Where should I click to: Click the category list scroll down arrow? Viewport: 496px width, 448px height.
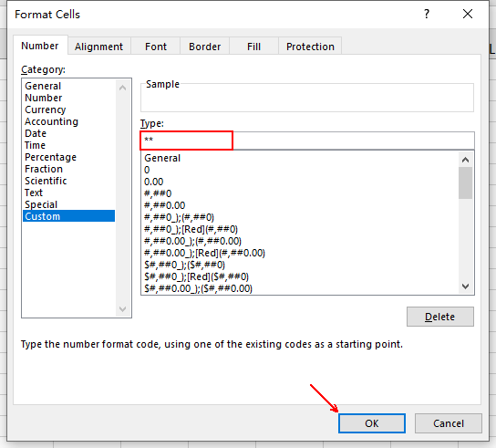coord(123,308)
